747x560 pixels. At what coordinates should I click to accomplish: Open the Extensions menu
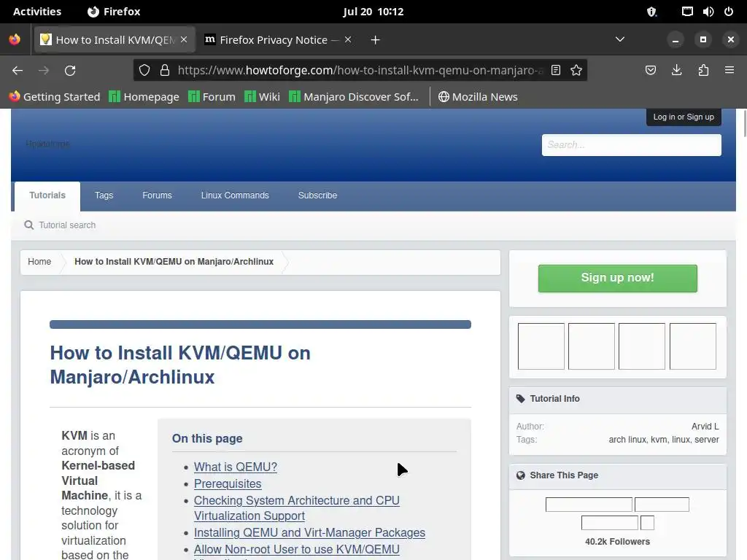click(x=703, y=71)
